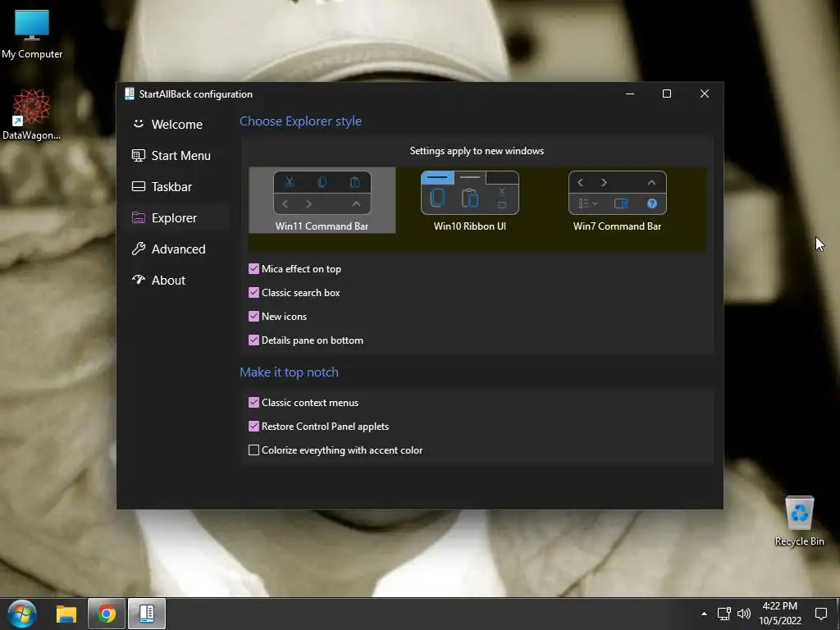The image size is (840, 630).
Task: Select the DataWagon desktop shortcut
Action: (32, 115)
